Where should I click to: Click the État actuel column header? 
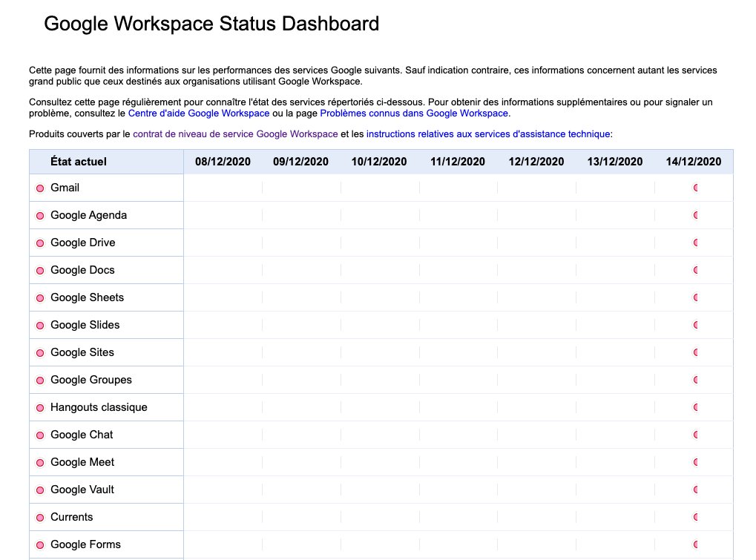click(x=79, y=162)
